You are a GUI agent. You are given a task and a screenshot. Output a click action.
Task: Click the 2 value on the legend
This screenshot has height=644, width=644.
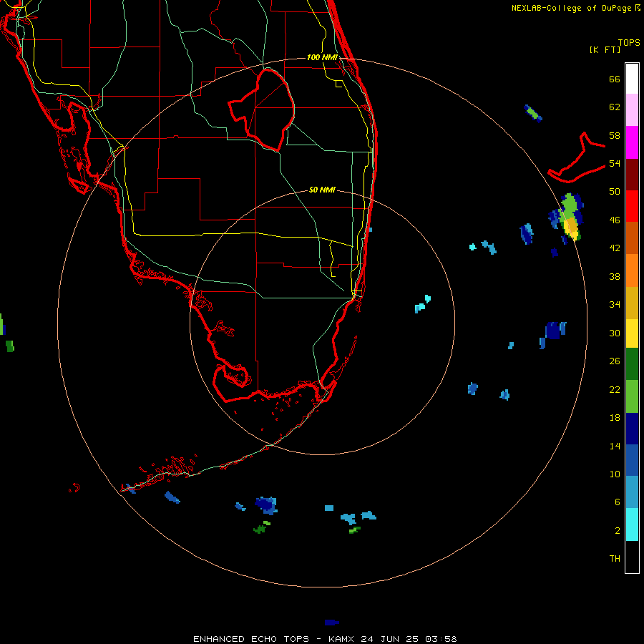coord(618,531)
